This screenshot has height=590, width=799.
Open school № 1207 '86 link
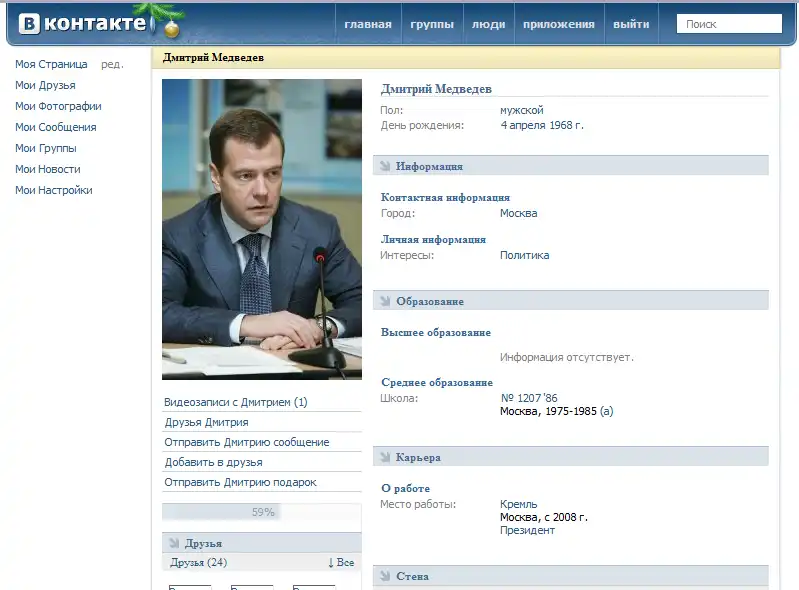(x=529, y=398)
